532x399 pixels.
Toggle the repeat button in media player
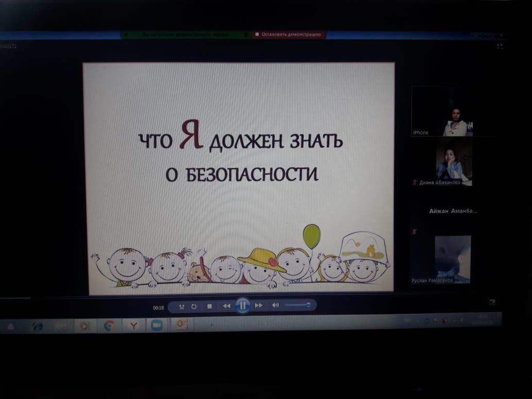pyautogui.click(x=194, y=306)
